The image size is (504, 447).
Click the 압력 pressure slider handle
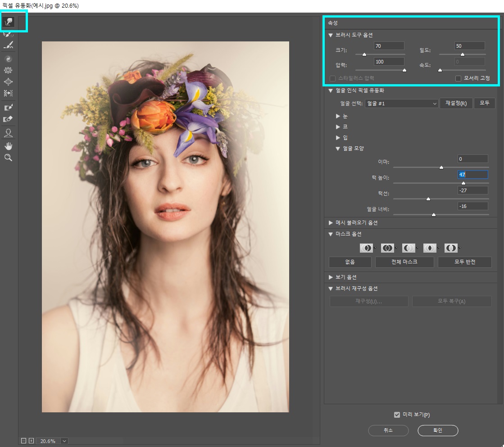pos(404,70)
